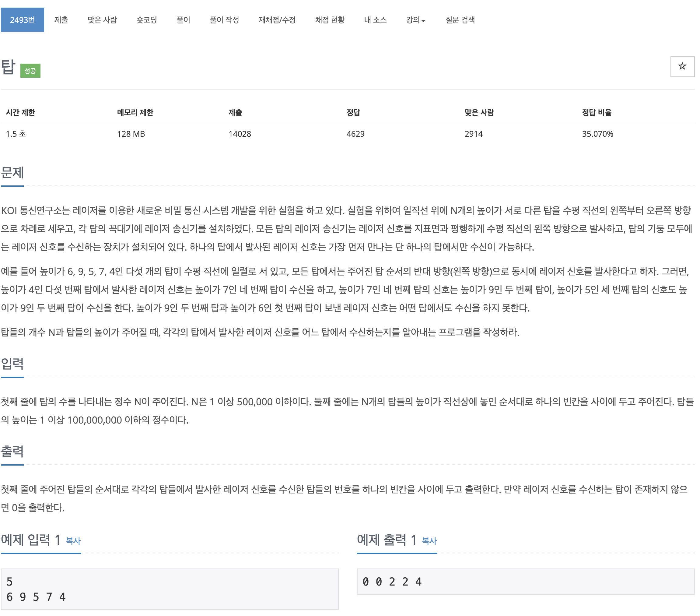Open the 2493번 problem tab
This screenshot has width=700, height=616.
[x=22, y=20]
